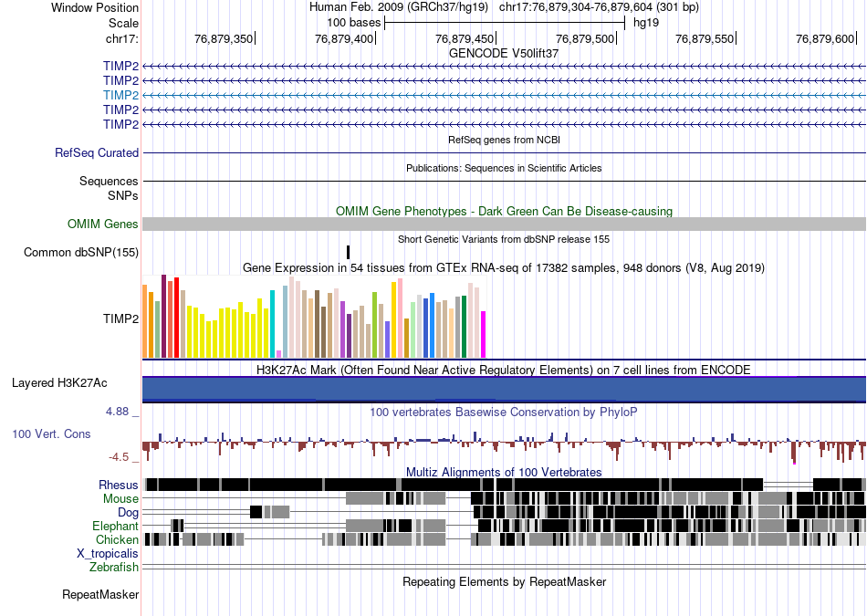867x616 pixels.
Task: Click the SNPs track label
Action: [123, 195]
